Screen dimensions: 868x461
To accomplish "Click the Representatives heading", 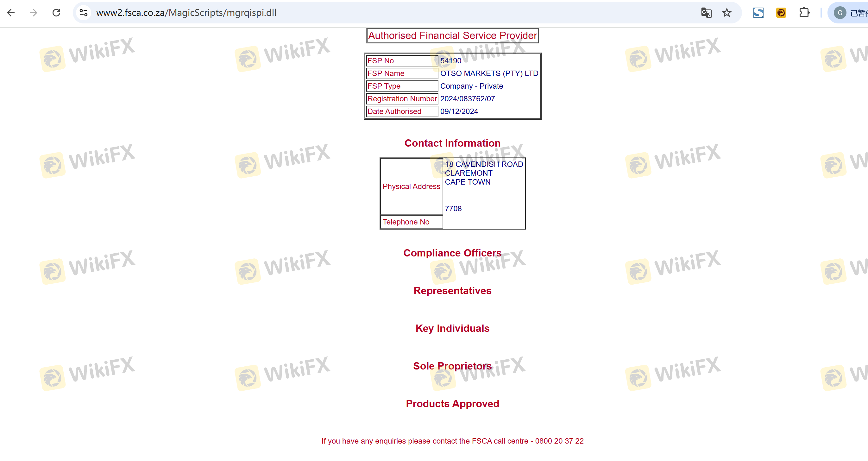I will [x=452, y=291].
